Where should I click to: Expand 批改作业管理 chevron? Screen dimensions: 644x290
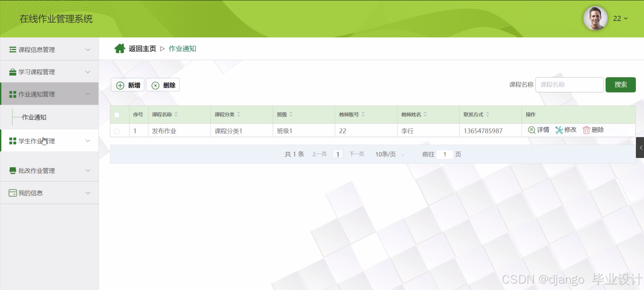tap(88, 170)
